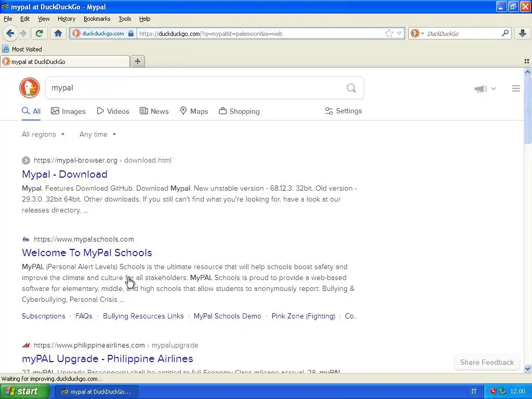Screen dimensions: 532x399
Task: Click the favicon beside mypal-browser.org
Action: point(26,160)
